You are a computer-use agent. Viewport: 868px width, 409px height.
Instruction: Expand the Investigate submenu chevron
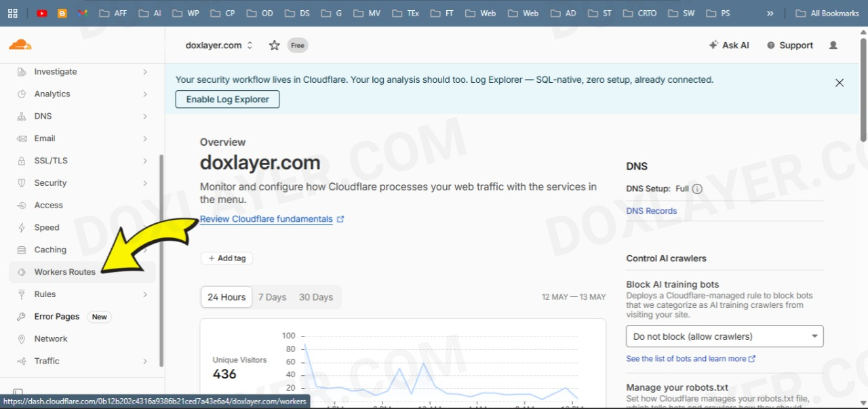click(145, 72)
